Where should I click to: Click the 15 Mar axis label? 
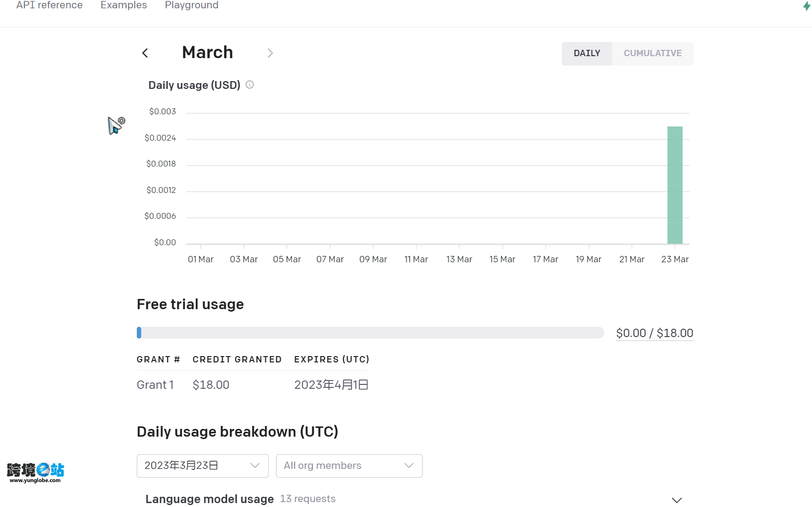(x=503, y=259)
